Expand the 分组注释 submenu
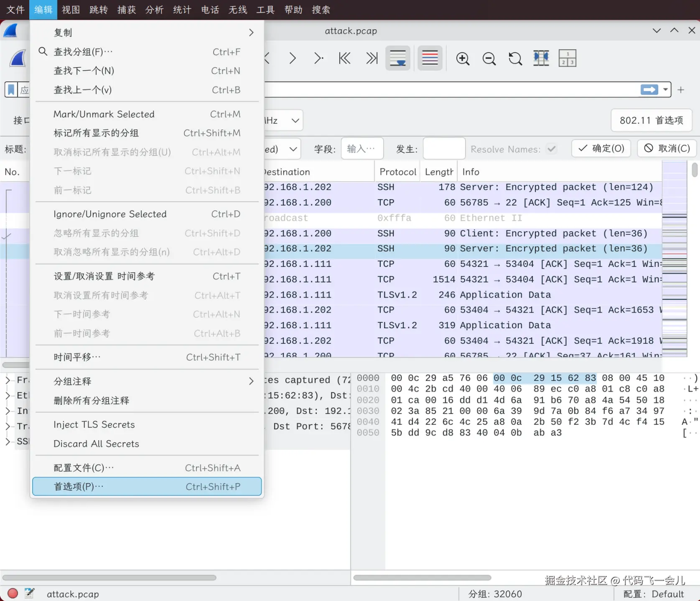Viewport: 700px width, 601px height. tap(251, 381)
